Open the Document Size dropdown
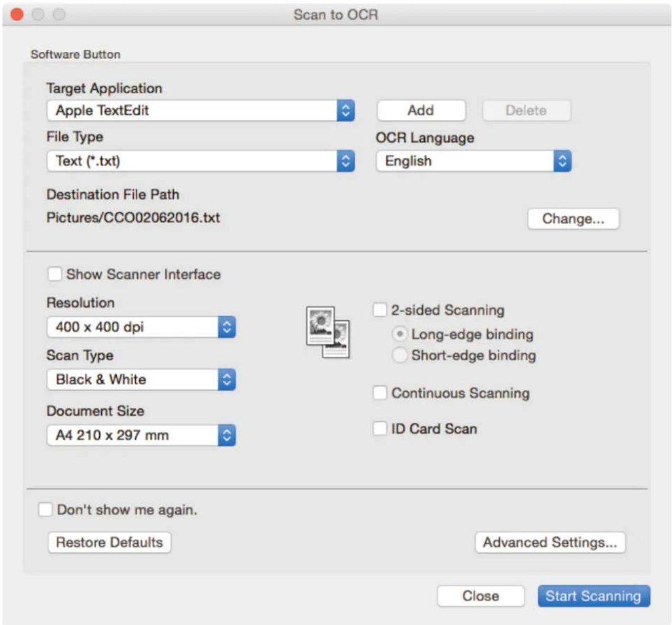The height and width of the screenshot is (625, 672). [141, 435]
